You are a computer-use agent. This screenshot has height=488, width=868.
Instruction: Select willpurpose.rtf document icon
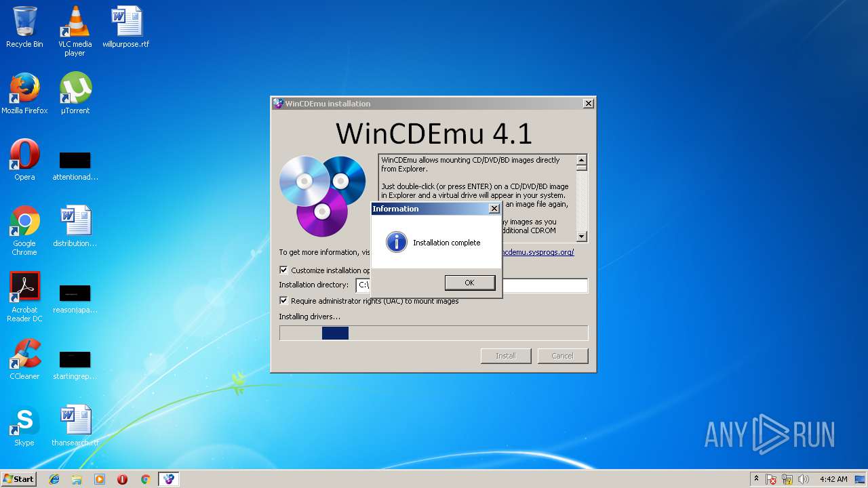[x=126, y=27]
